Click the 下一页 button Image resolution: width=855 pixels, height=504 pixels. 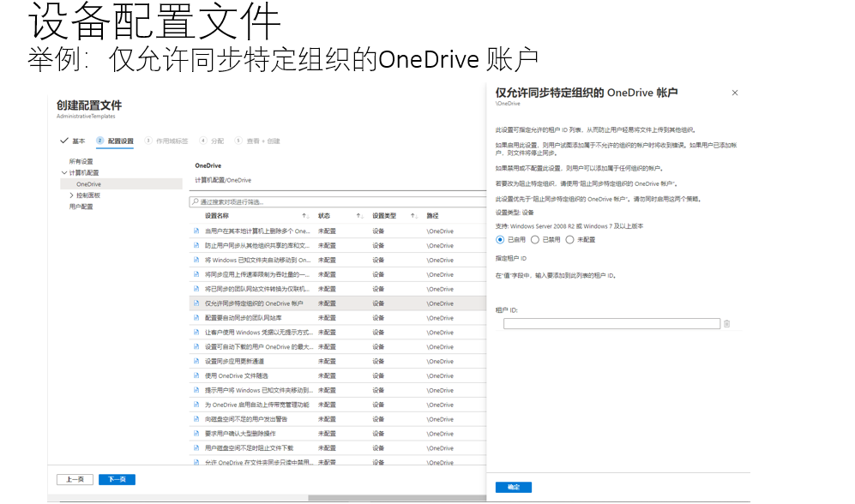pyautogui.click(x=116, y=479)
